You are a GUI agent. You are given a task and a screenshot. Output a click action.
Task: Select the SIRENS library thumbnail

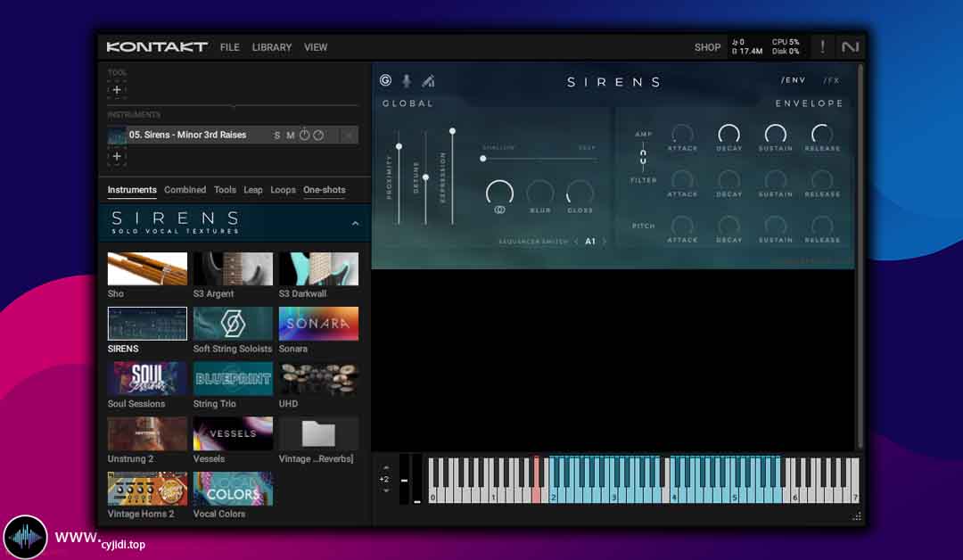pyautogui.click(x=147, y=324)
